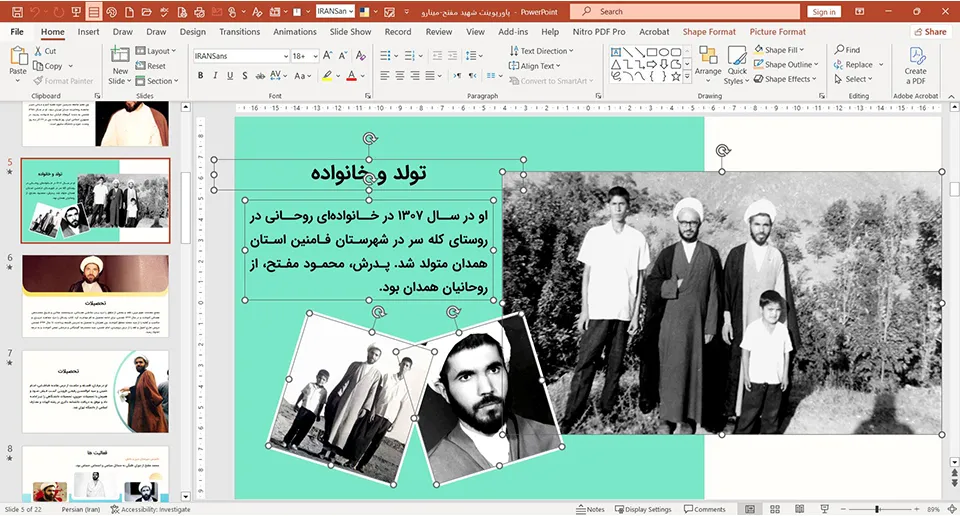
Task: Expand Shape Effects dropdown
Action: point(786,79)
